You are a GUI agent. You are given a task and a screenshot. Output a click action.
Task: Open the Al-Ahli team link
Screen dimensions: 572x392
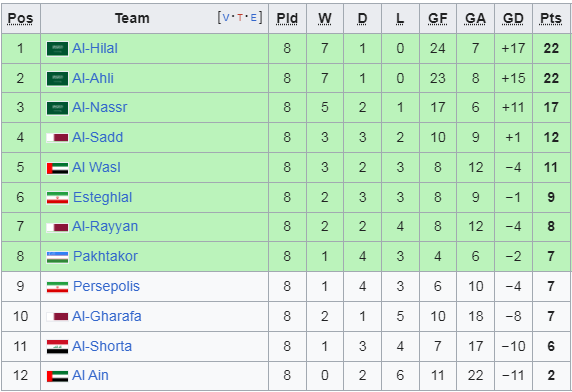[93, 78]
